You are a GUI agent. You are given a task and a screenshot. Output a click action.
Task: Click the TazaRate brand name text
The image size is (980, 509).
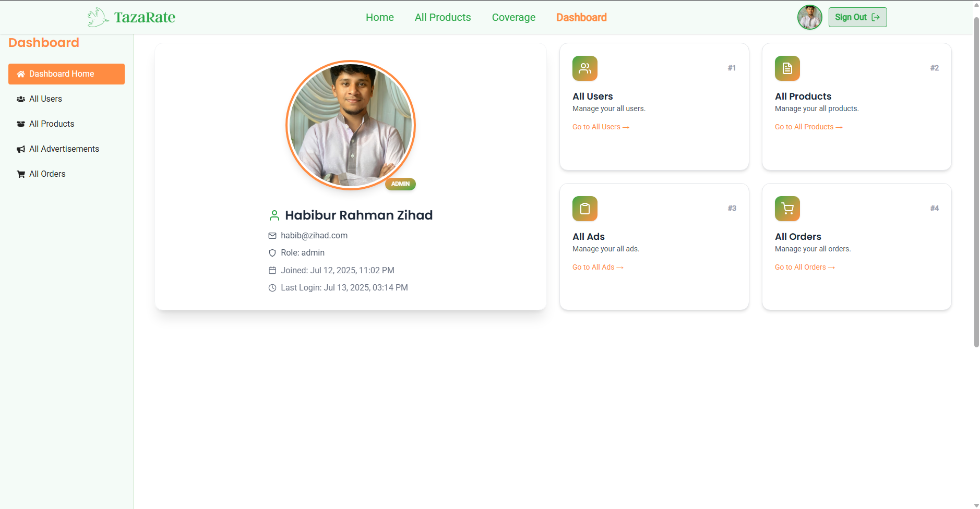145,17
